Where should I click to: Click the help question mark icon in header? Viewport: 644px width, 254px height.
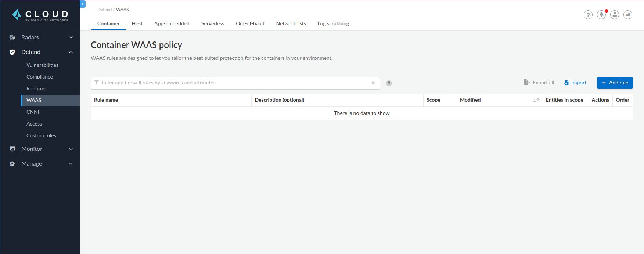(588, 15)
